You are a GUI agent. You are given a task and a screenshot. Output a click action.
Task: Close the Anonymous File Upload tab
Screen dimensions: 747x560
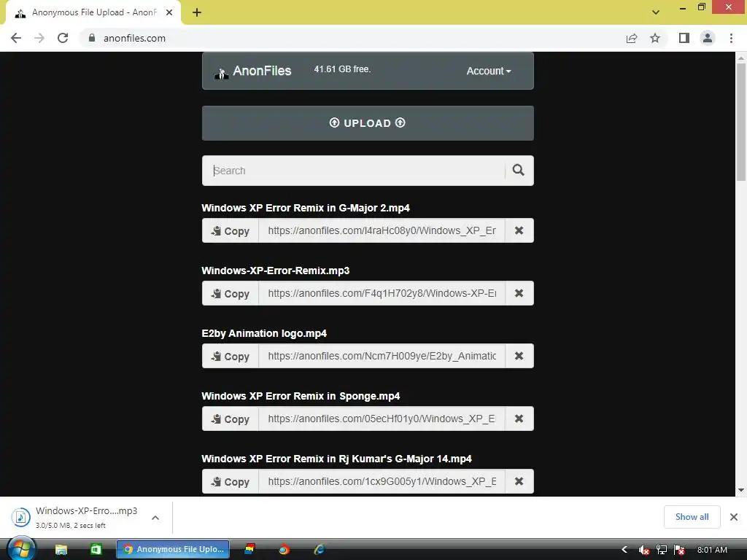tap(169, 12)
